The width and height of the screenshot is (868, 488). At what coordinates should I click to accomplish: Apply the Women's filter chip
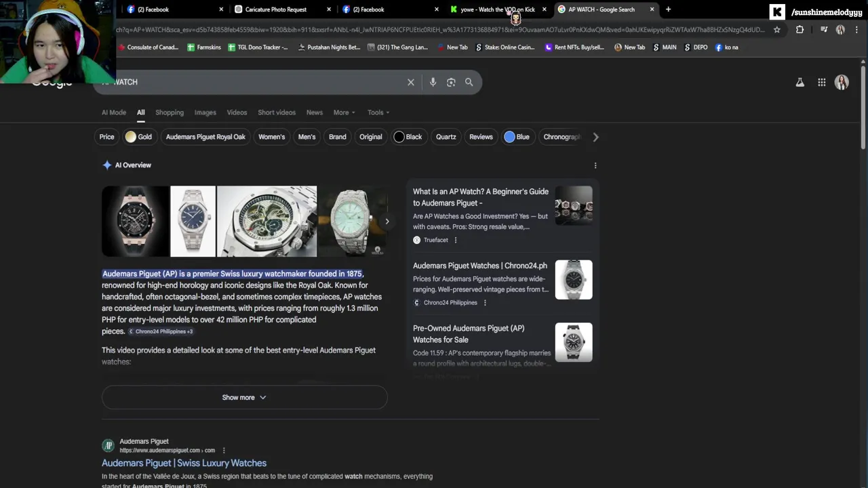click(271, 137)
